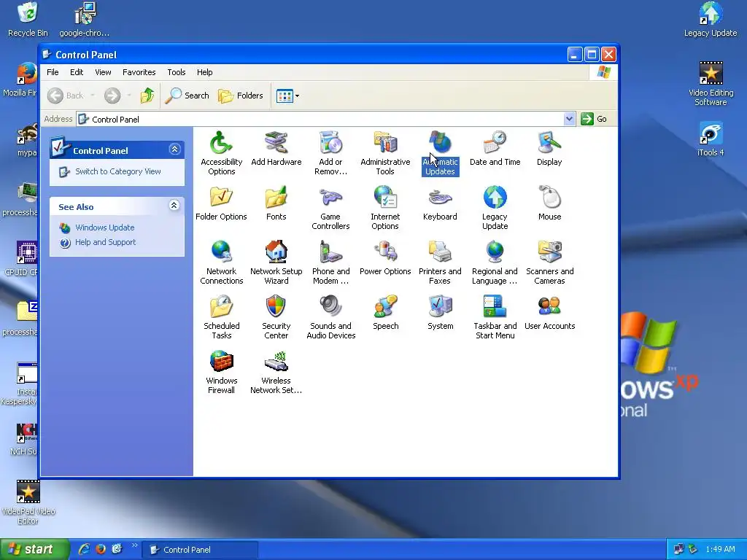The image size is (747, 560).
Task: Open Wireless Network Setup wizard
Action: tap(276, 372)
